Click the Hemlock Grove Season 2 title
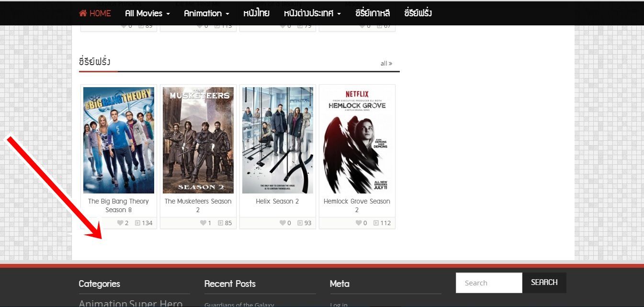 357,205
